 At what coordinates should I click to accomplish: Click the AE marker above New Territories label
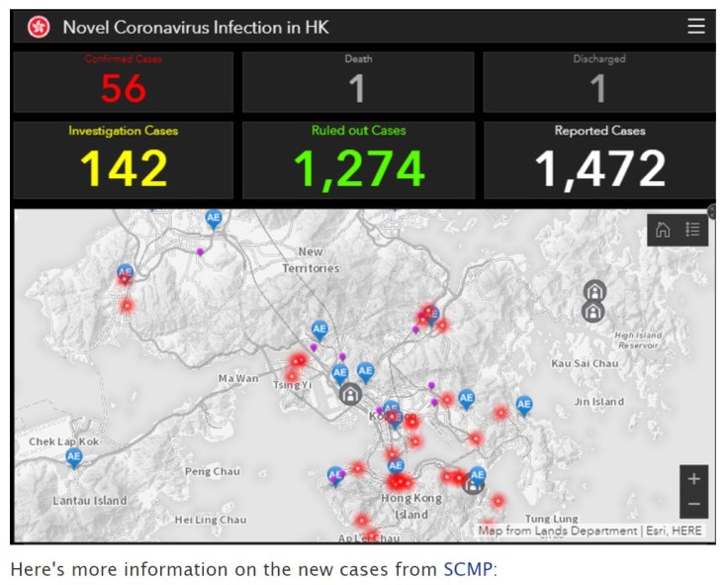click(x=213, y=217)
